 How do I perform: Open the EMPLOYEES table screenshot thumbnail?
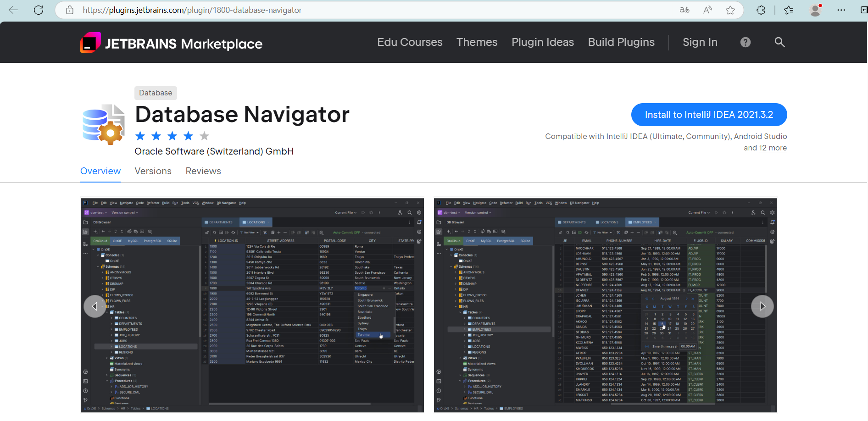coord(606,305)
